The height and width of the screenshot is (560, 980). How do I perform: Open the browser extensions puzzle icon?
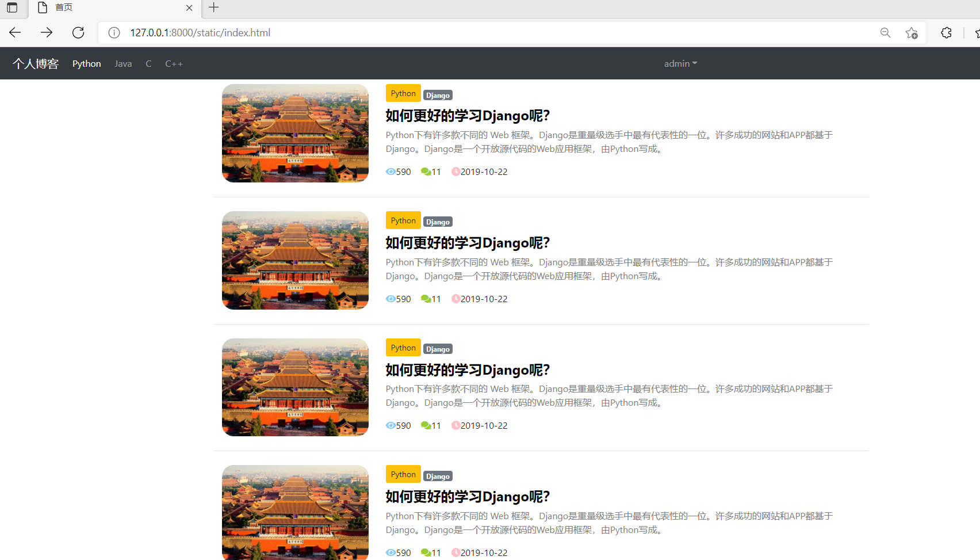coord(946,33)
